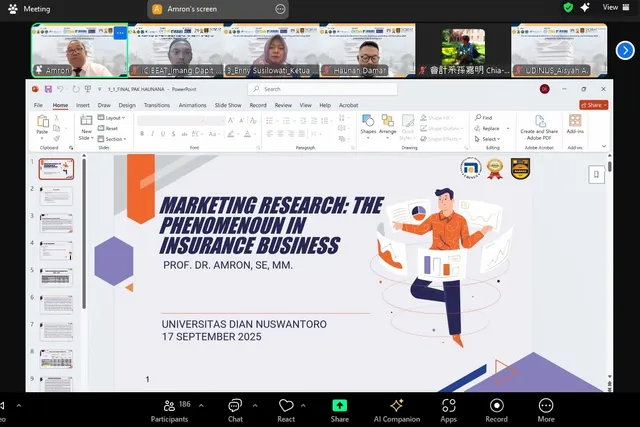Open the File menu tab
This screenshot has height=427, width=640.
pyautogui.click(x=38, y=105)
